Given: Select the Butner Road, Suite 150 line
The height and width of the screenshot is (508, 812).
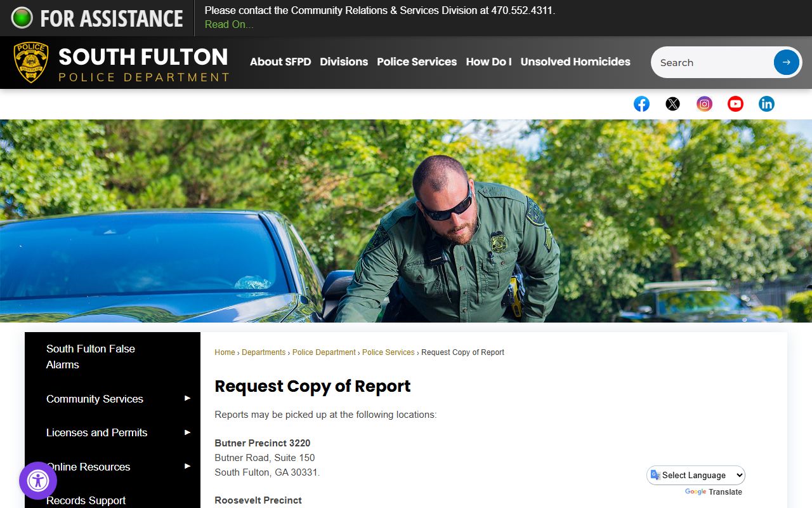Looking at the screenshot, I should click(265, 458).
